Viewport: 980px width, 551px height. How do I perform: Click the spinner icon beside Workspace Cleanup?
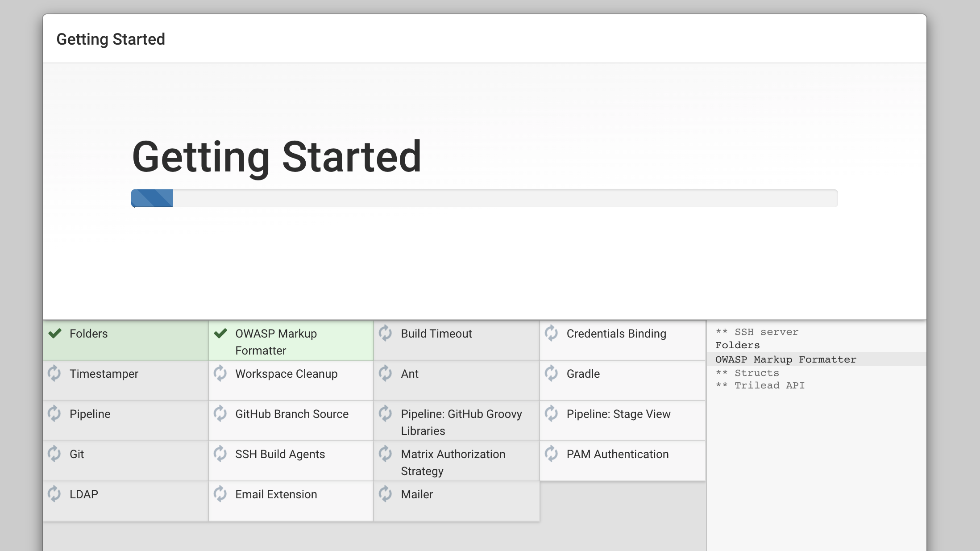tap(220, 373)
